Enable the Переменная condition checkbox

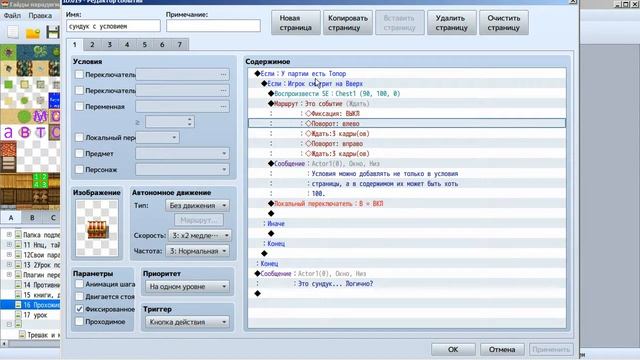point(79,106)
